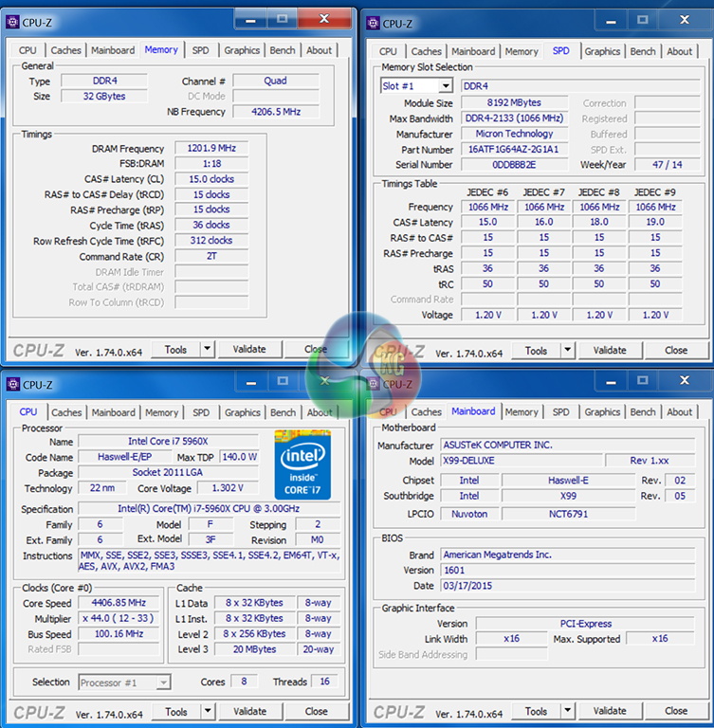Open Bench tab in Mainboard window

point(643,411)
